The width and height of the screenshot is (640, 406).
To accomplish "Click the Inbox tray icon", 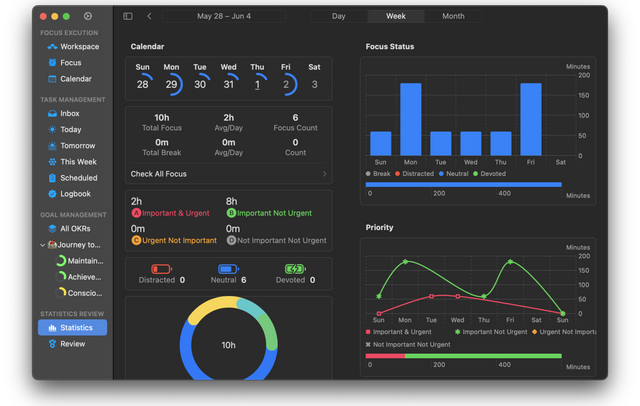I will [x=51, y=114].
